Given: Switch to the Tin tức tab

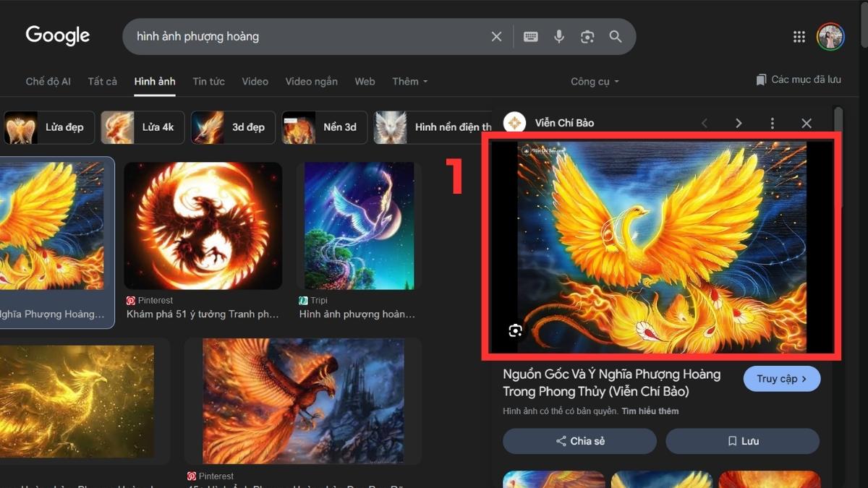Looking at the screenshot, I should coord(208,81).
